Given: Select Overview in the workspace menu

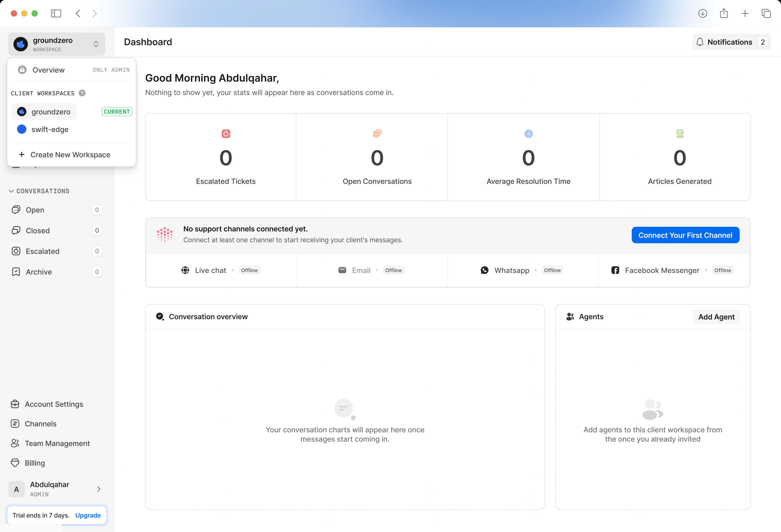Looking at the screenshot, I should [48, 70].
